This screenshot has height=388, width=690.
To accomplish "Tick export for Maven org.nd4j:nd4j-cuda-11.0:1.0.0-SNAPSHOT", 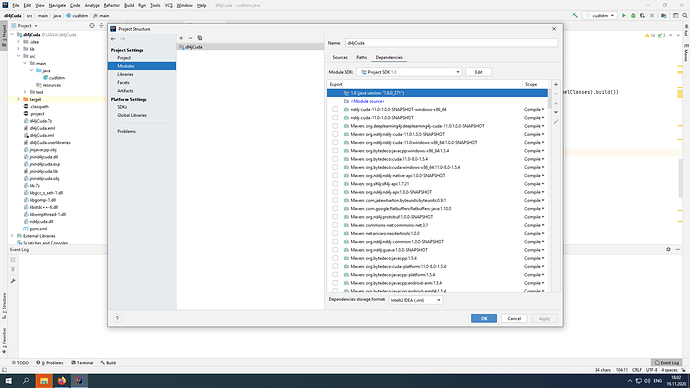I will click(335, 134).
